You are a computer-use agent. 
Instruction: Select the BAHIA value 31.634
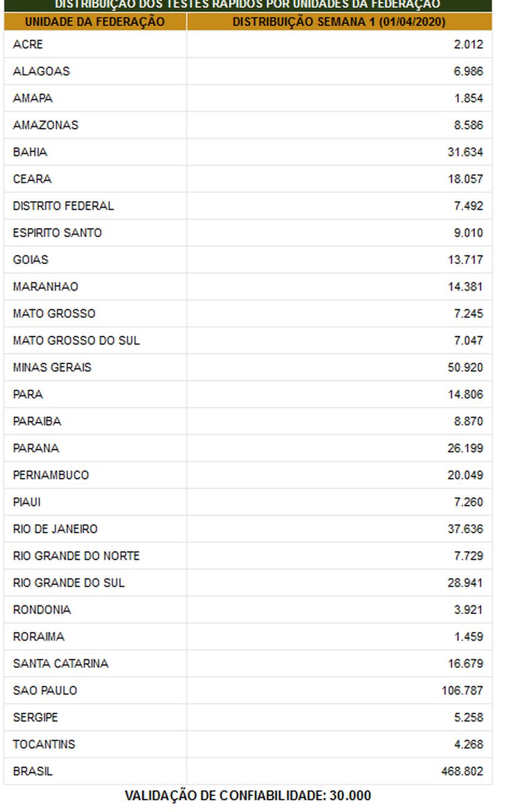tap(465, 152)
